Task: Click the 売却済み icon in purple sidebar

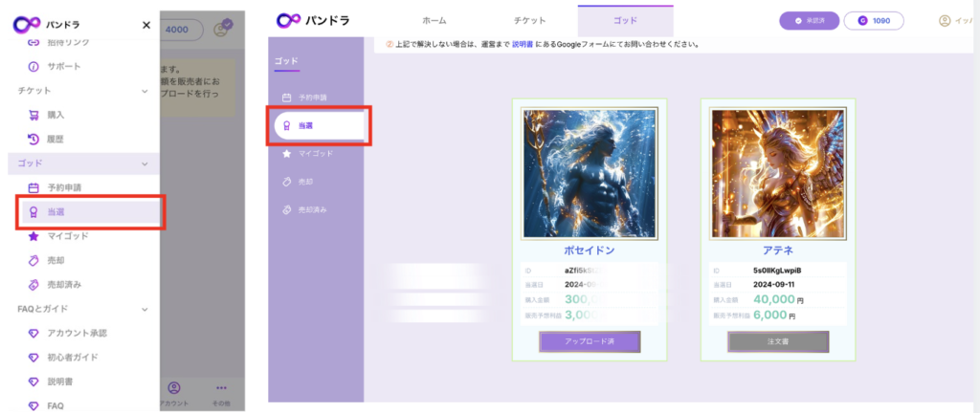Action: [286, 209]
